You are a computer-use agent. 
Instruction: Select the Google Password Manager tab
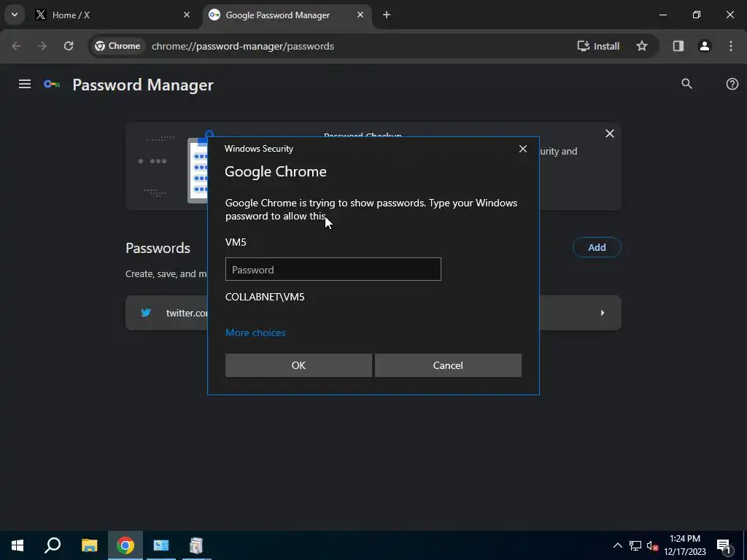coord(287,15)
